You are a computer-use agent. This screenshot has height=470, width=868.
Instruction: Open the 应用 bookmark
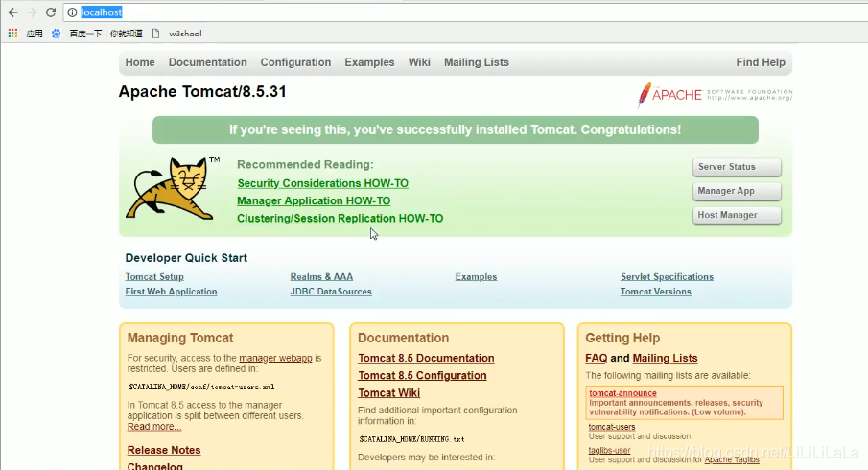[x=35, y=34]
